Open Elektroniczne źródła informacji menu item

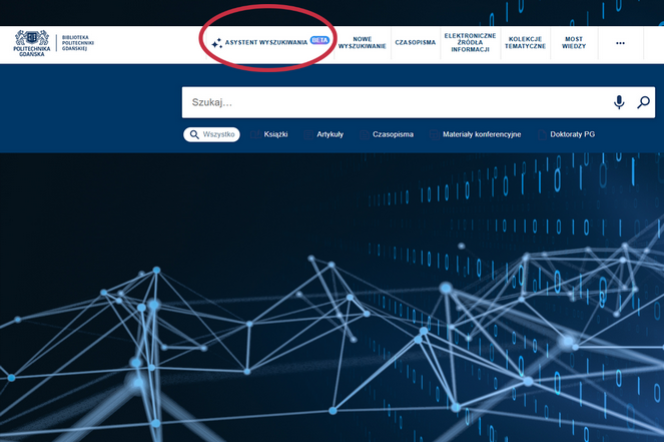(x=469, y=43)
